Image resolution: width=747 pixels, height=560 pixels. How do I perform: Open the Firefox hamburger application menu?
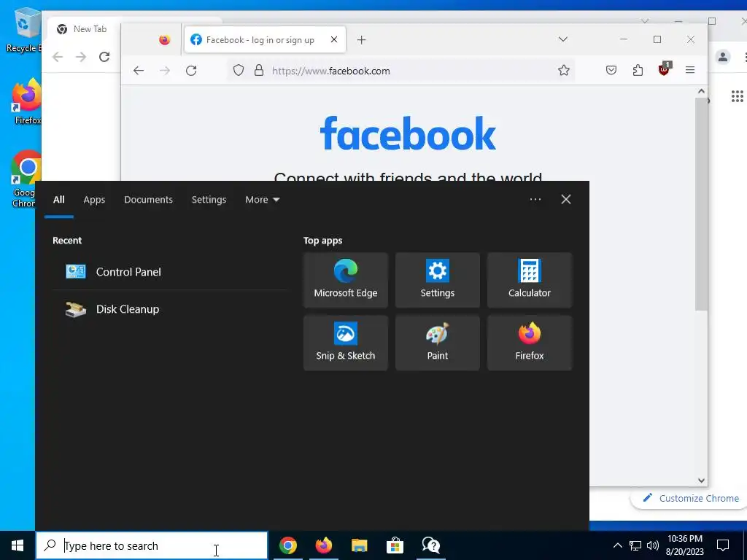(690, 71)
